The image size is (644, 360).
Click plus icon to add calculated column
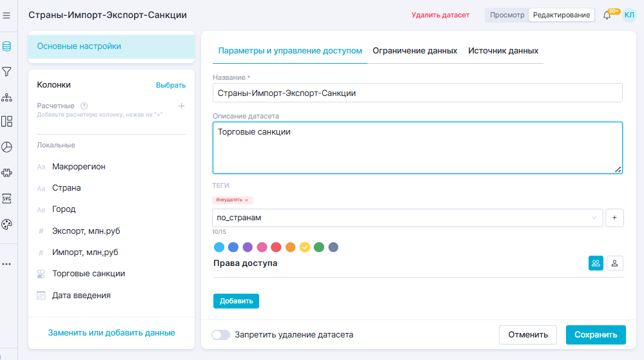(181, 106)
